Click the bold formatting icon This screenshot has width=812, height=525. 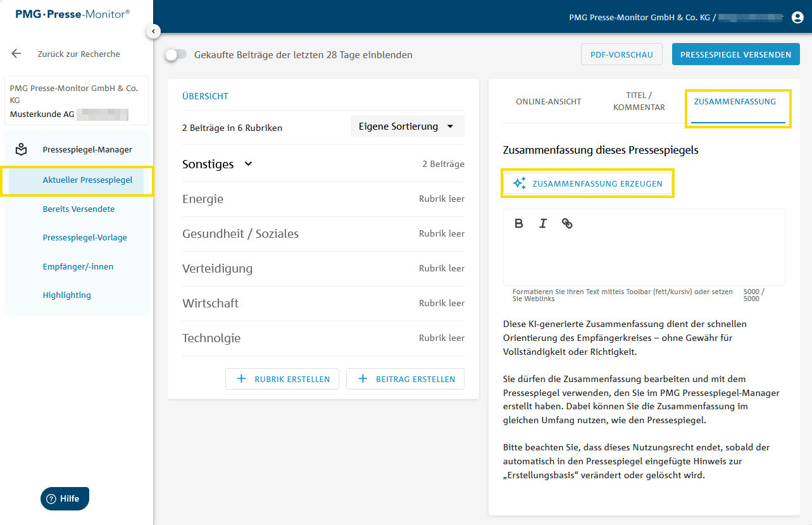[x=519, y=223]
